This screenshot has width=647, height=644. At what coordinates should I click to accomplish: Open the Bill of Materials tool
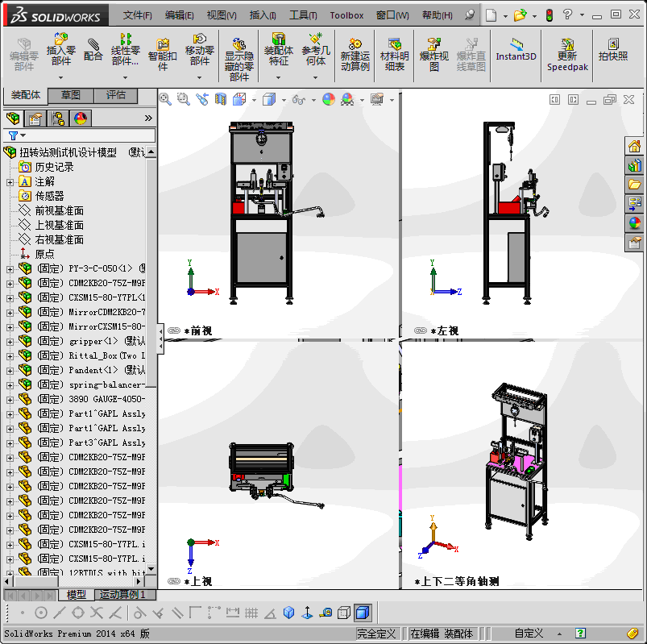pos(395,55)
